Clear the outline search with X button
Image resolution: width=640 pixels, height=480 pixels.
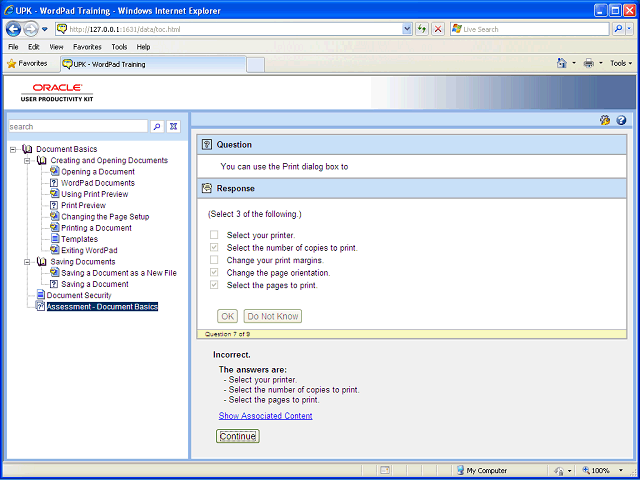[x=173, y=127]
